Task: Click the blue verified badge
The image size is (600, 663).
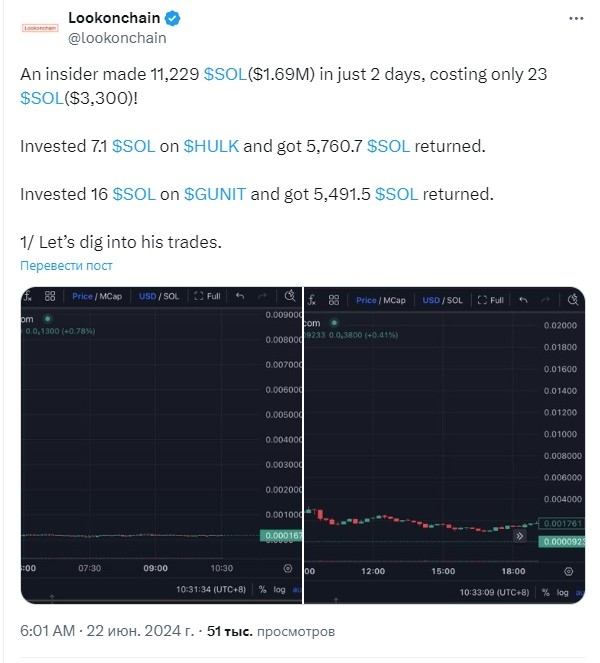Action: click(173, 19)
